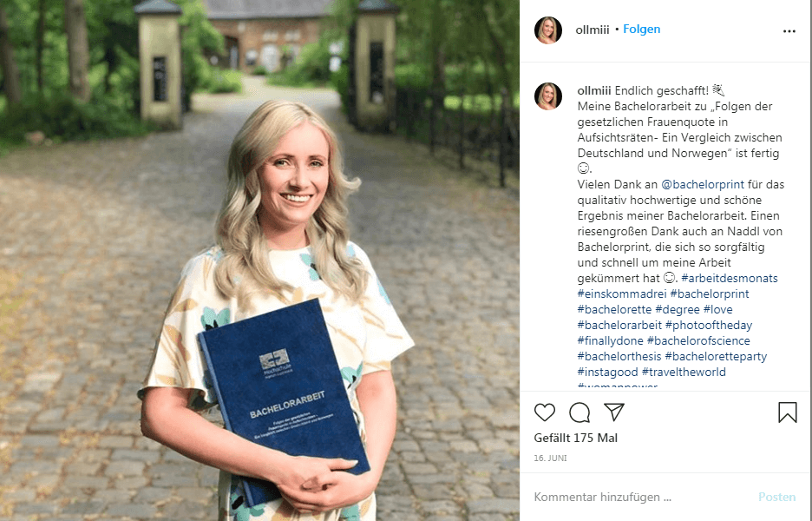812x521 pixels.
Task: Follow ollmiii with the Folgen button
Action: [x=642, y=30]
